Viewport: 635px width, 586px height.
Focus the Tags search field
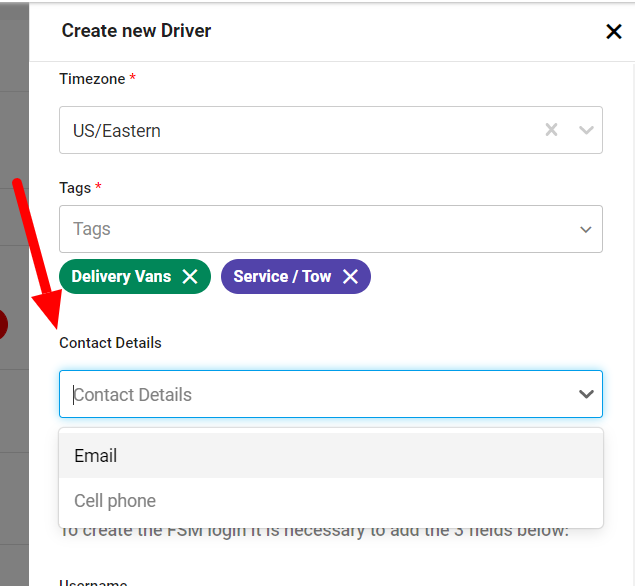click(316, 229)
